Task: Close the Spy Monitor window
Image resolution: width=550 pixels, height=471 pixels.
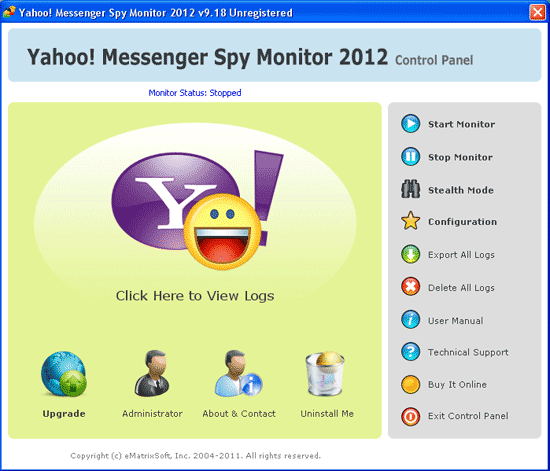Action: coord(537,12)
